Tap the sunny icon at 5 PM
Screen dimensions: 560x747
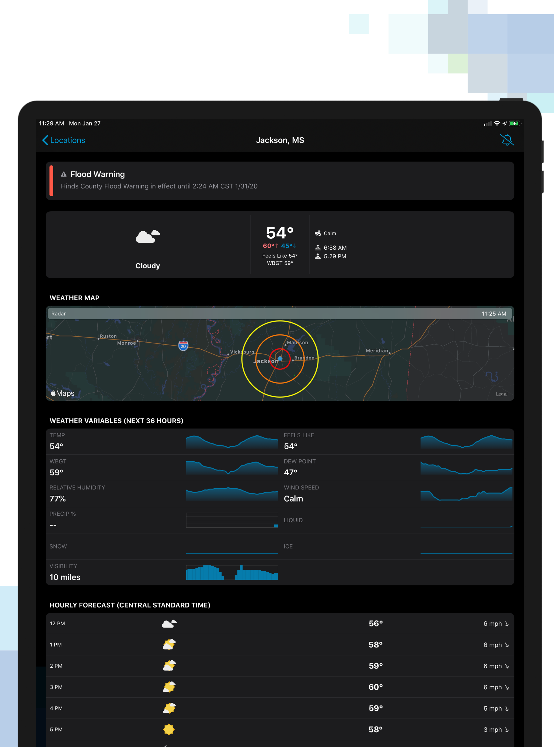(x=169, y=729)
